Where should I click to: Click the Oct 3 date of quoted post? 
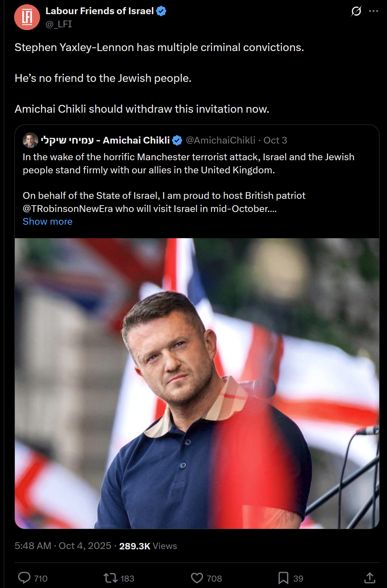click(x=275, y=140)
